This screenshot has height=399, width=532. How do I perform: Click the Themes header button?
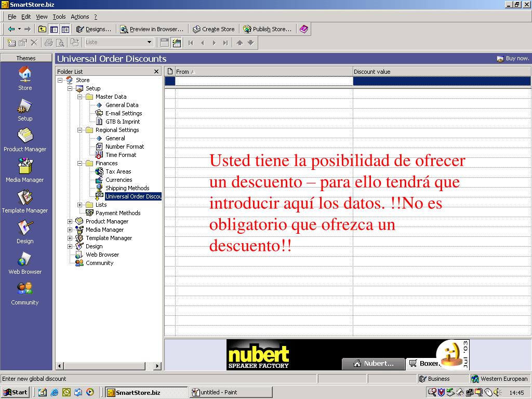click(26, 58)
